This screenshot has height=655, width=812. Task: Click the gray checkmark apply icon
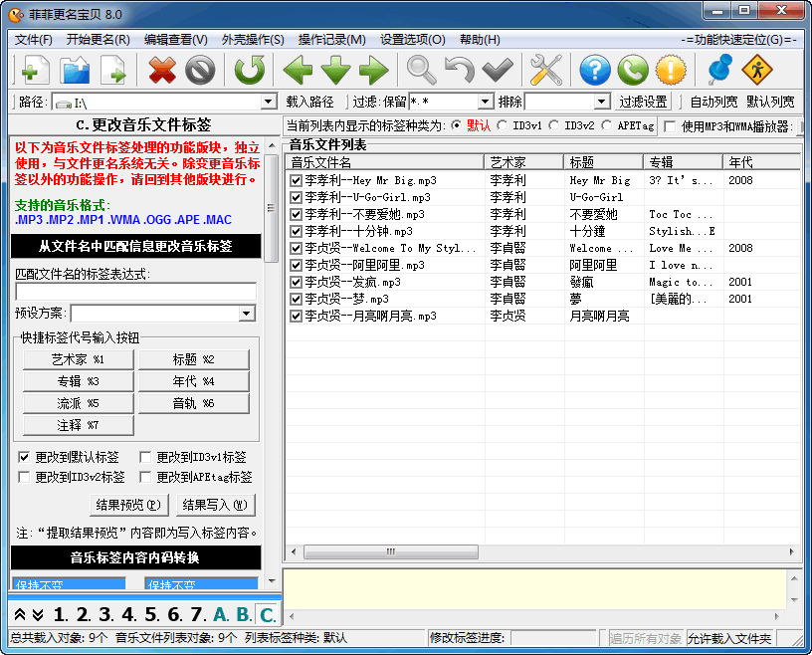click(x=498, y=70)
